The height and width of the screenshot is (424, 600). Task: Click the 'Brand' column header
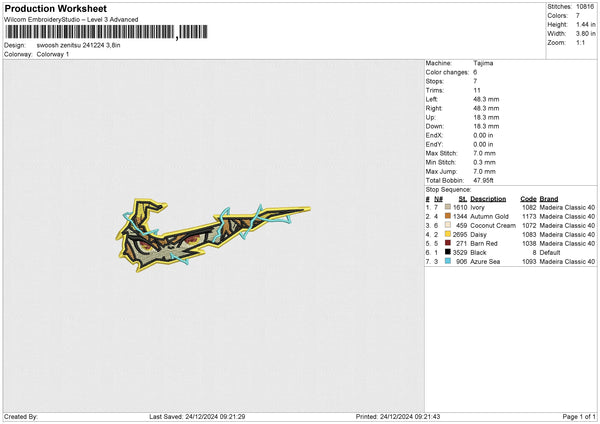pos(549,199)
